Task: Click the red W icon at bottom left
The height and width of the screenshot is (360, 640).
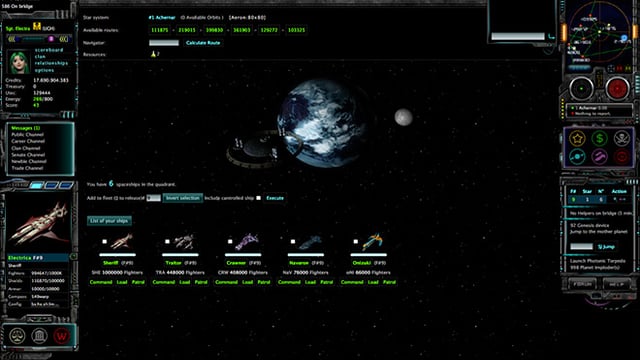Action: tap(61, 336)
